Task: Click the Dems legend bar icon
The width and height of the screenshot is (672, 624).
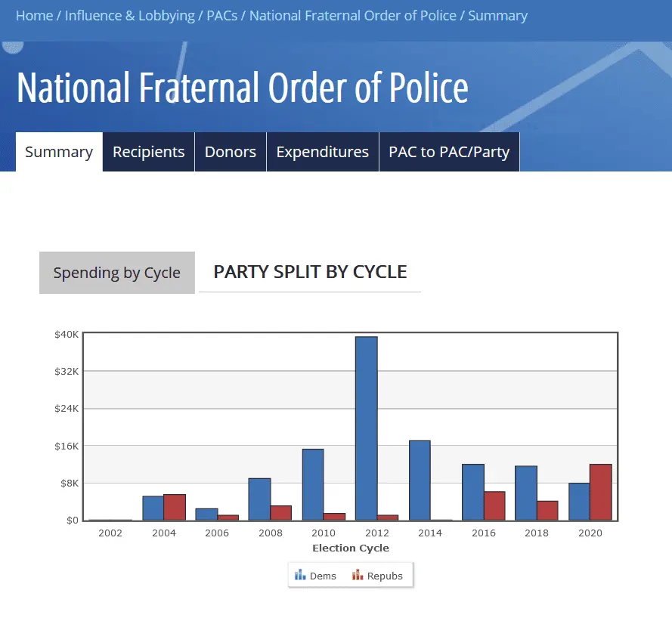Action: click(x=300, y=575)
